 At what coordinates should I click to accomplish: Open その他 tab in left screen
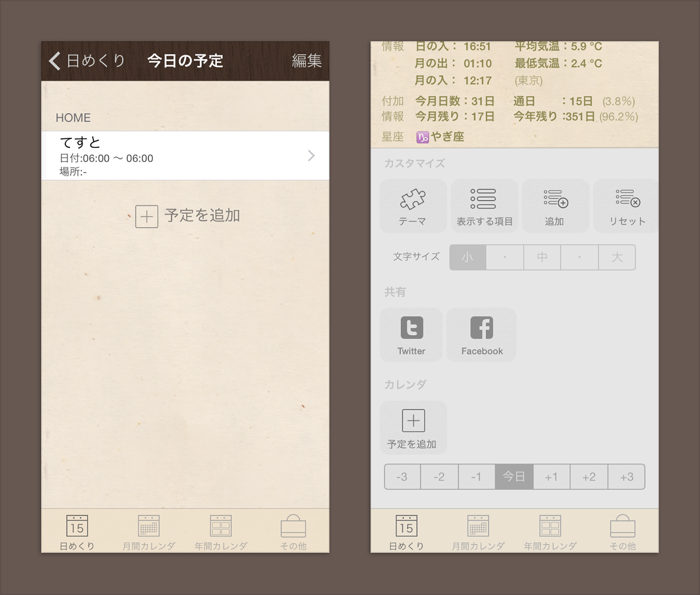[x=293, y=532]
